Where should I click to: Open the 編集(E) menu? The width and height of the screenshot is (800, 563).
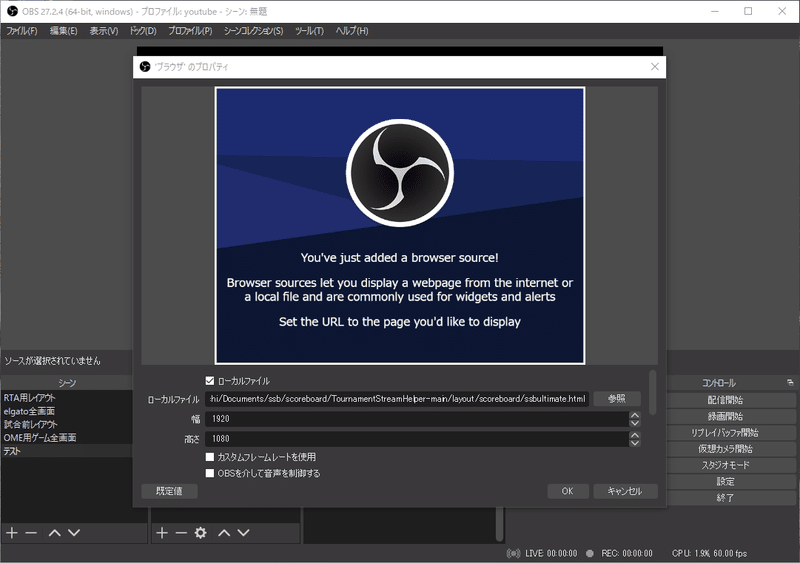[x=64, y=31]
